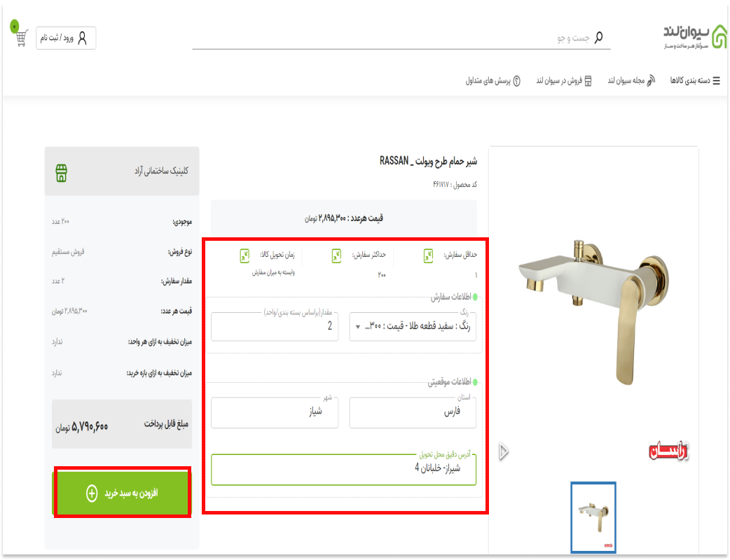The height and width of the screenshot is (560, 730).
Task: Click the pen icon next to مجله سیوان لند
Action: [651, 80]
